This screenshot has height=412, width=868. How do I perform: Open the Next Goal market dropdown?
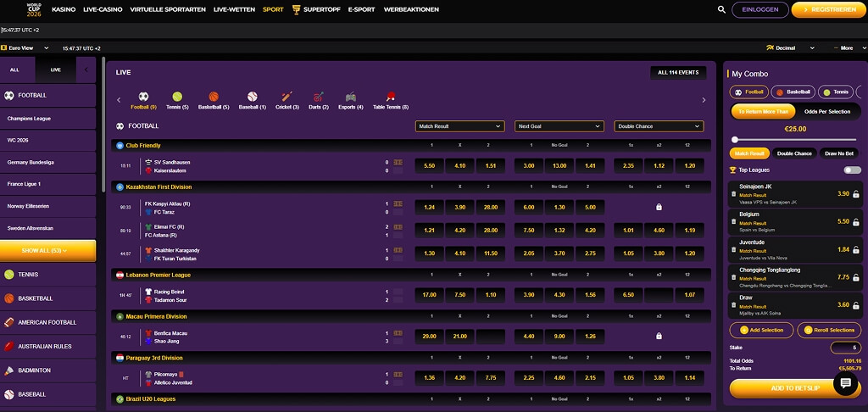[559, 126]
